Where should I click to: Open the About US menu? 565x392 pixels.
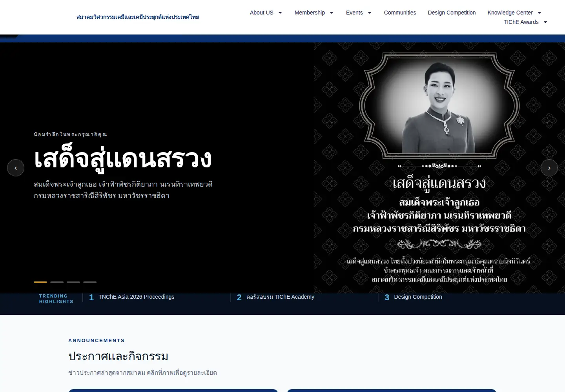pos(262,13)
